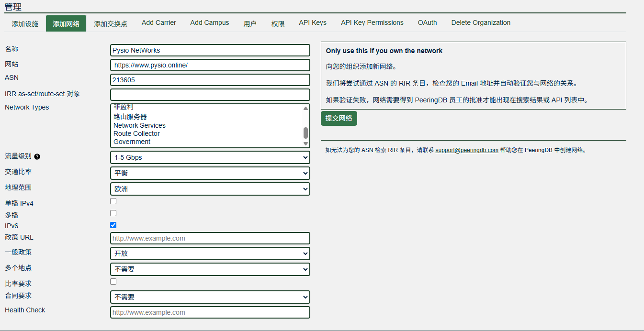Switch to the 添加设施 tab

point(25,23)
